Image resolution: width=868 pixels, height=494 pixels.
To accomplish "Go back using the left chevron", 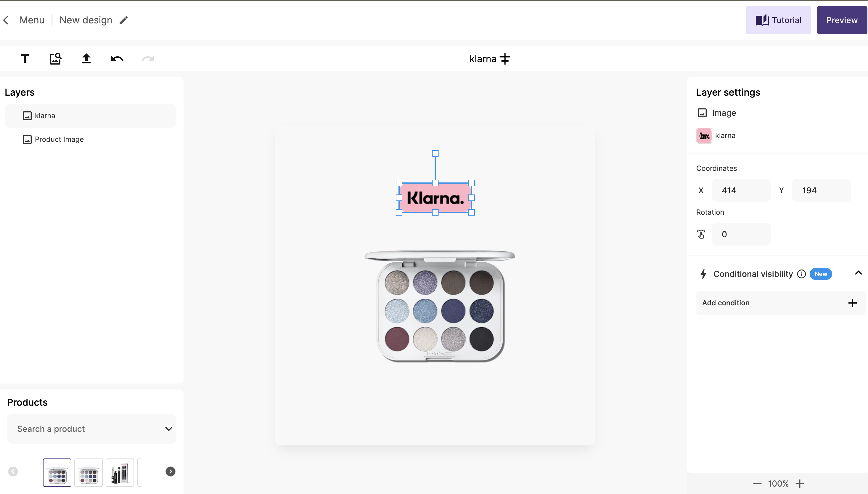I will tap(6, 20).
